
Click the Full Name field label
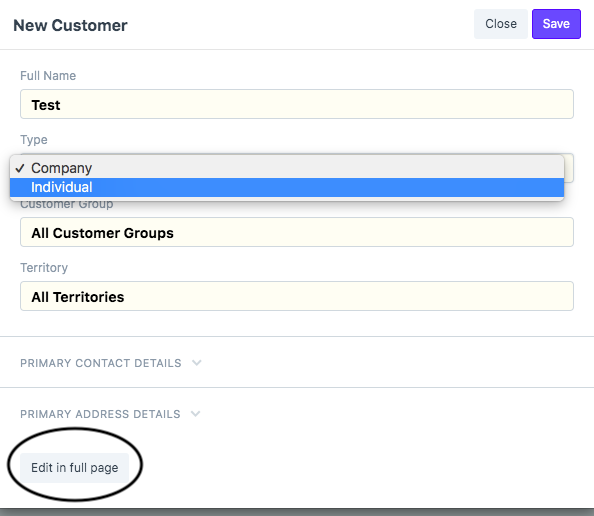[x=48, y=76]
